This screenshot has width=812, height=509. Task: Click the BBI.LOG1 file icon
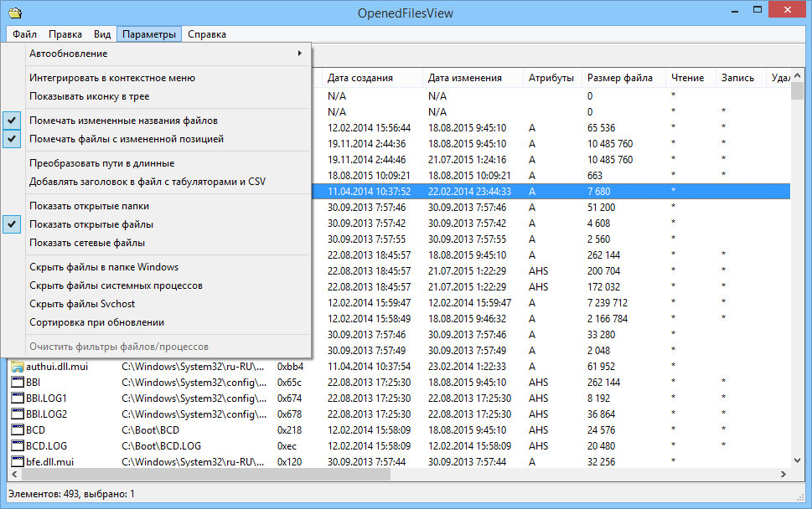point(18,398)
